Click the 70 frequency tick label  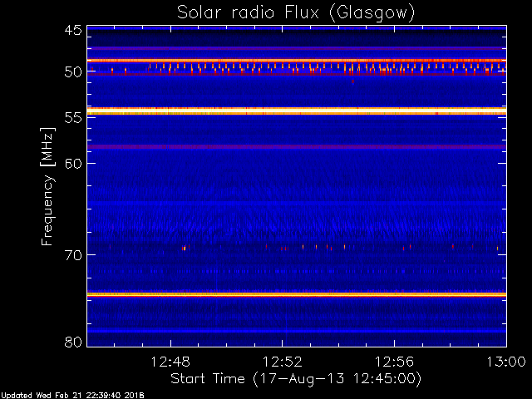click(73, 255)
